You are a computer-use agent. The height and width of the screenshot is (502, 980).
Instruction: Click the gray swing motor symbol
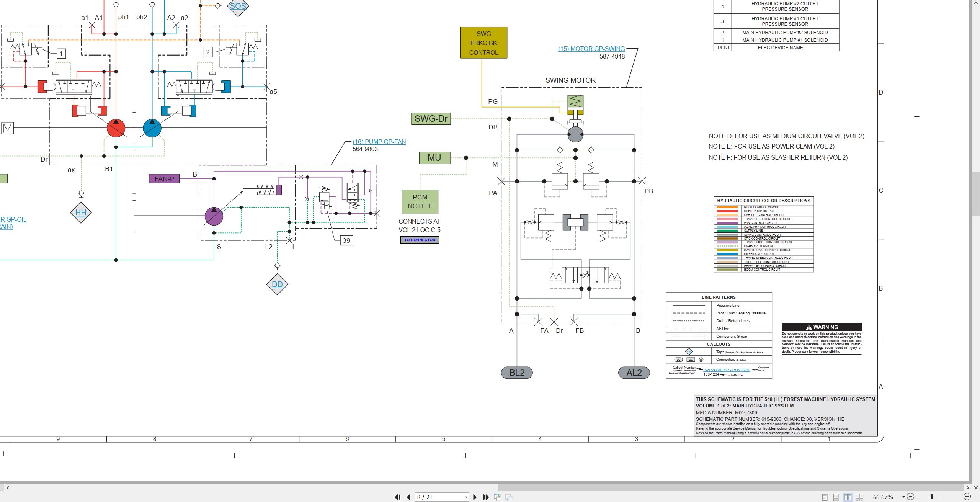pos(575,134)
